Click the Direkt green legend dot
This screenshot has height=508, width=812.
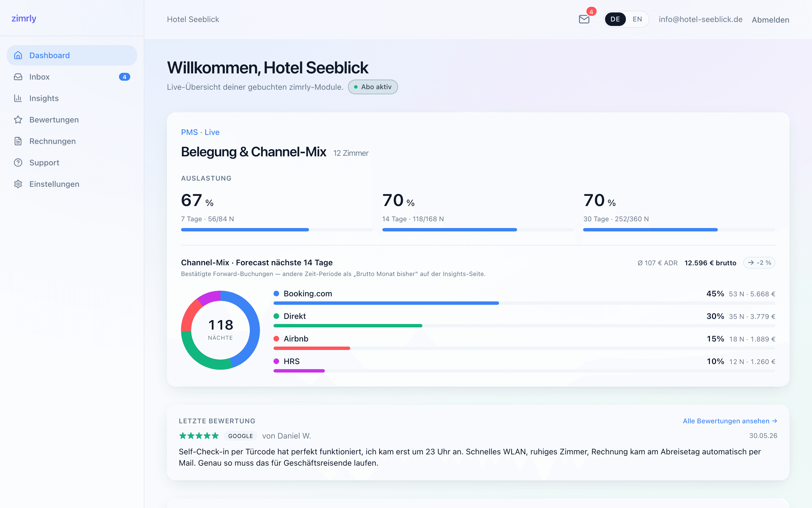click(x=277, y=316)
